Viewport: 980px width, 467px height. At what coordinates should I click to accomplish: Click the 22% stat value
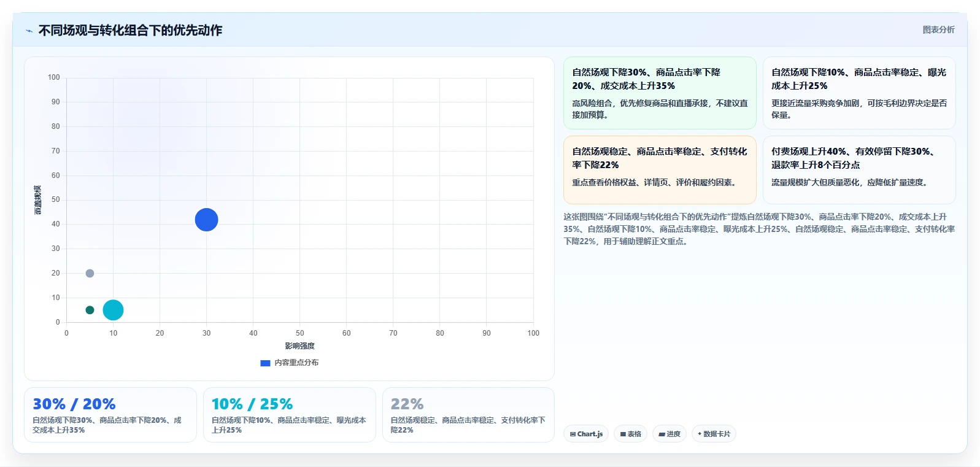pos(407,404)
